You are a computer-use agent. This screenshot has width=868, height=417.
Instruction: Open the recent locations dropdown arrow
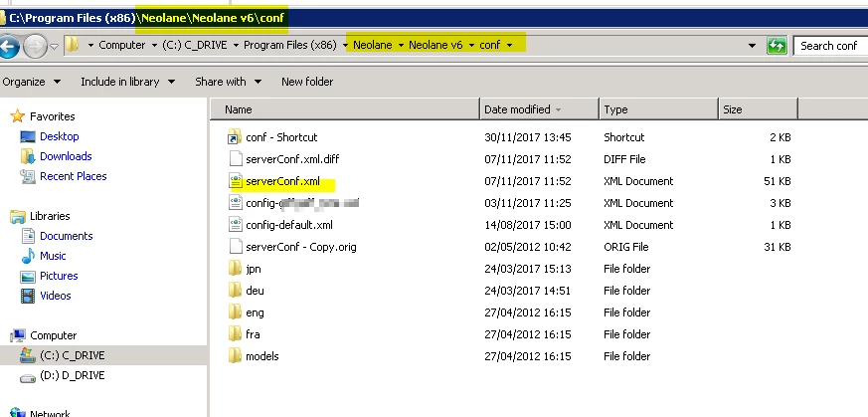coord(54,46)
